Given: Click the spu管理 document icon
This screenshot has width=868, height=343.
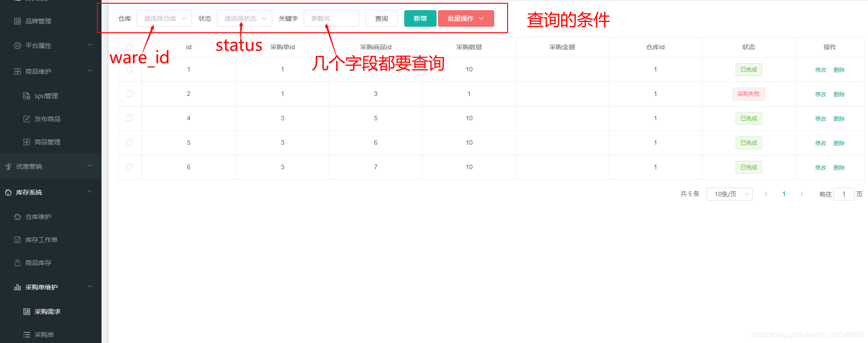Looking at the screenshot, I should coord(27,96).
